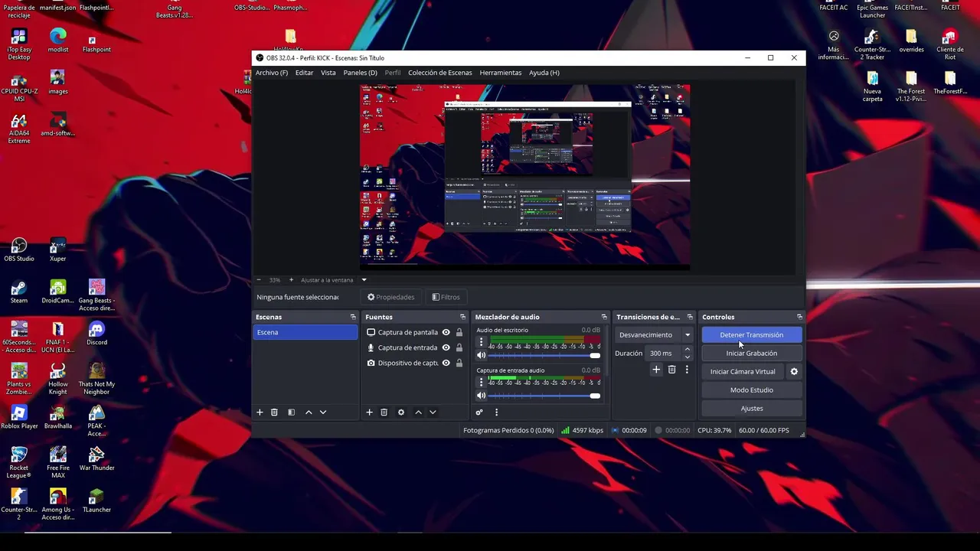The height and width of the screenshot is (551, 980).
Task: Open Editar menu
Action: tap(304, 73)
